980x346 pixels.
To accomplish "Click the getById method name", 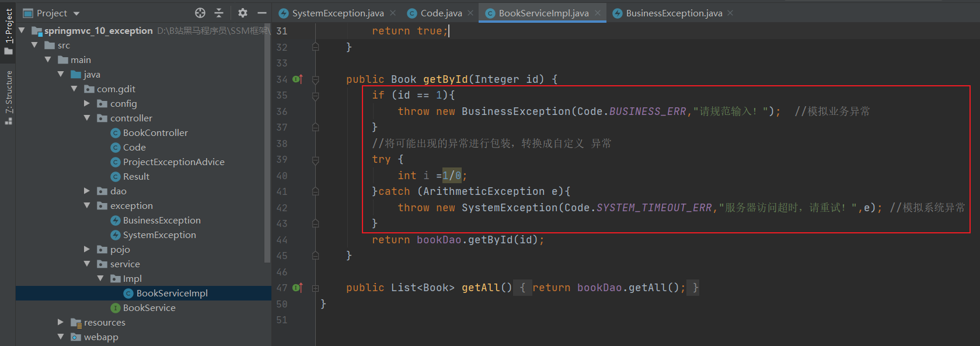I will pyautogui.click(x=445, y=79).
